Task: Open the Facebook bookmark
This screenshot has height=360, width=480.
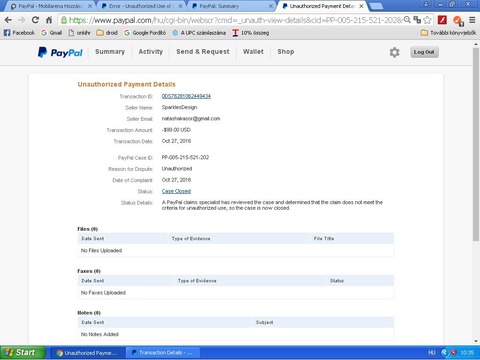Action: coord(19,33)
